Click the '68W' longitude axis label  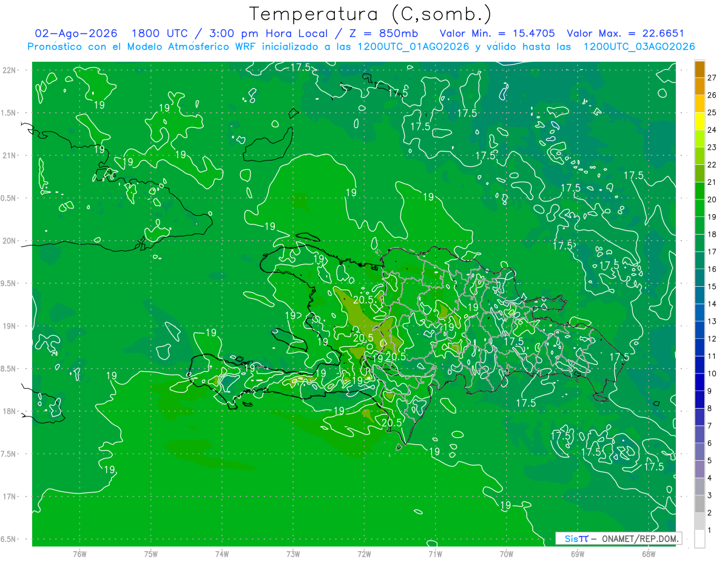(x=649, y=554)
